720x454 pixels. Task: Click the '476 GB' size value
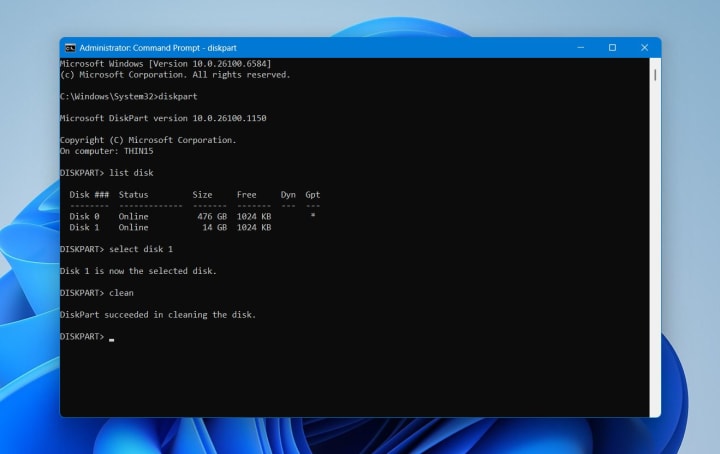point(212,216)
